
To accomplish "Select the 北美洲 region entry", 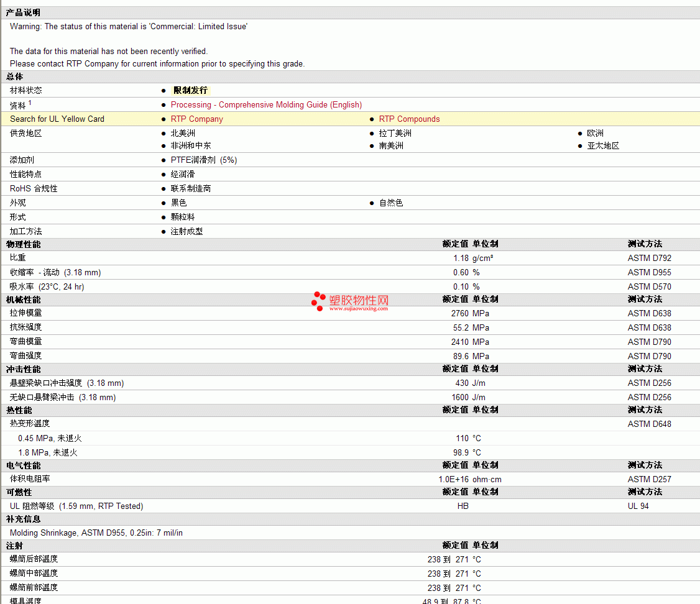I will pos(183,134).
